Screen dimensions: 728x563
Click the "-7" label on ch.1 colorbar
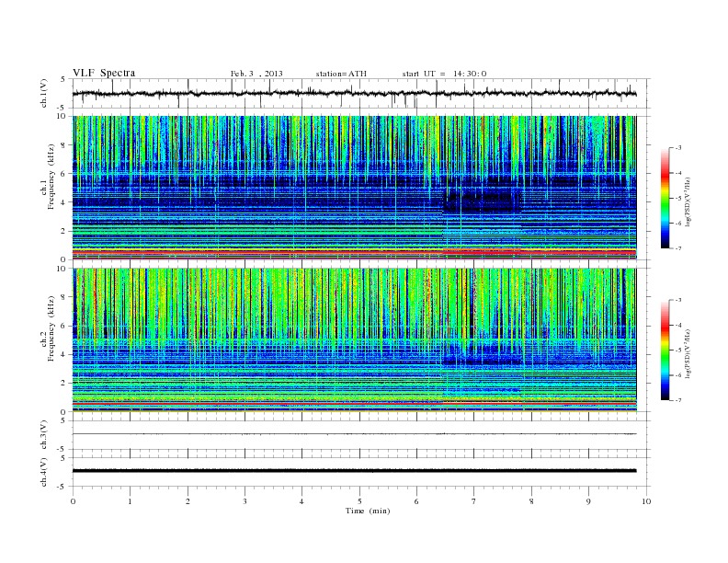[x=678, y=248]
